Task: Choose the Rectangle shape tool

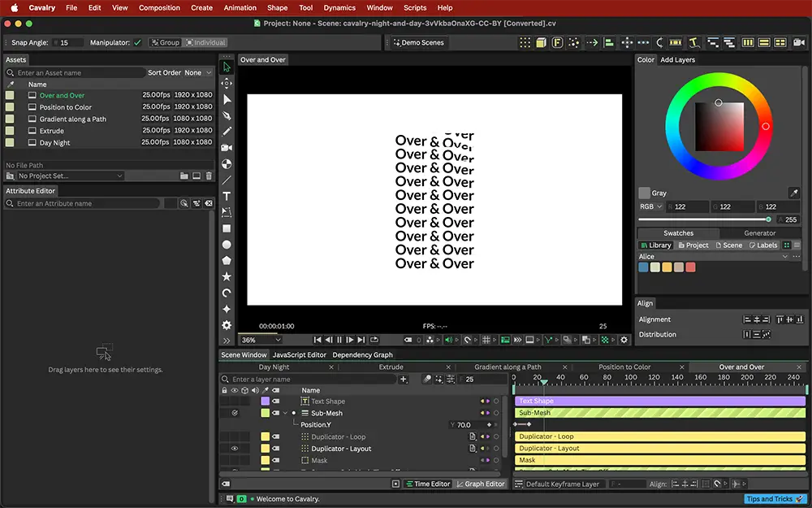Action: coord(227,228)
